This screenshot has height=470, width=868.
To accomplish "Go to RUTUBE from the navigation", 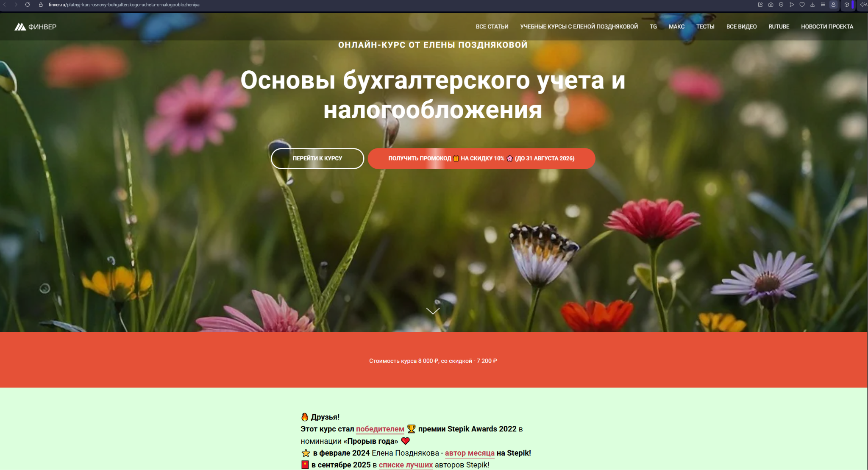I will pos(779,27).
